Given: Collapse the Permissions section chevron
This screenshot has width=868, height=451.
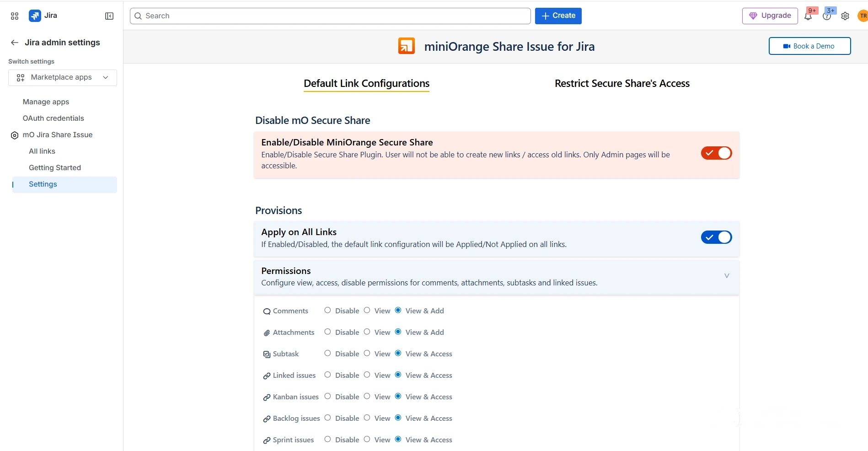Looking at the screenshot, I should pyautogui.click(x=727, y=276).
